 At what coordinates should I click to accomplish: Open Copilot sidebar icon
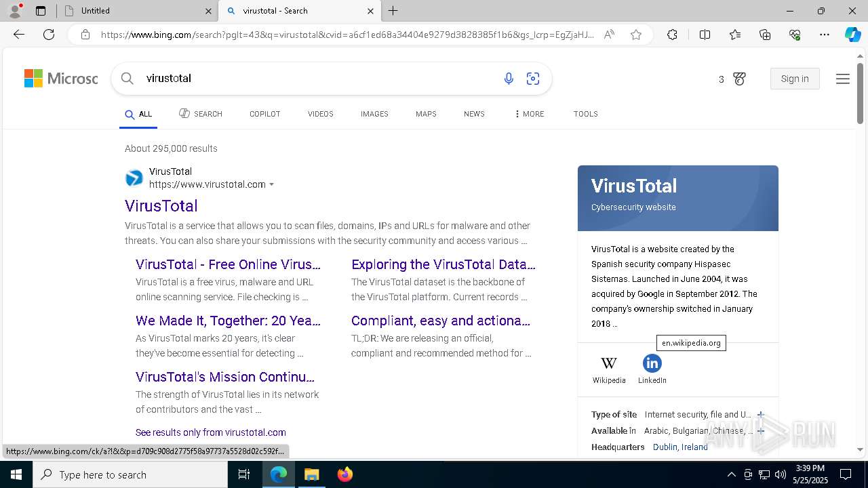click(852, 35)
